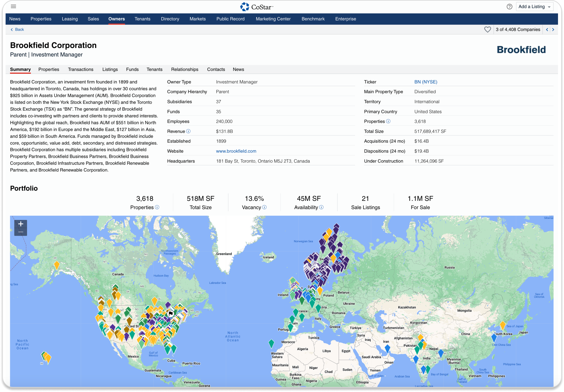
Task: Zoom out on the portfolio map
Action: pyautogui.click(x=21, y=232)
